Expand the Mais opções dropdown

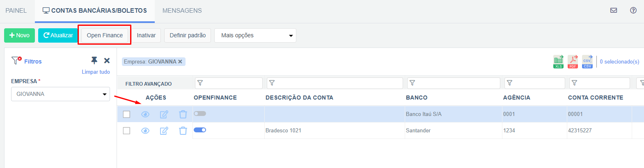pos(255,35)
